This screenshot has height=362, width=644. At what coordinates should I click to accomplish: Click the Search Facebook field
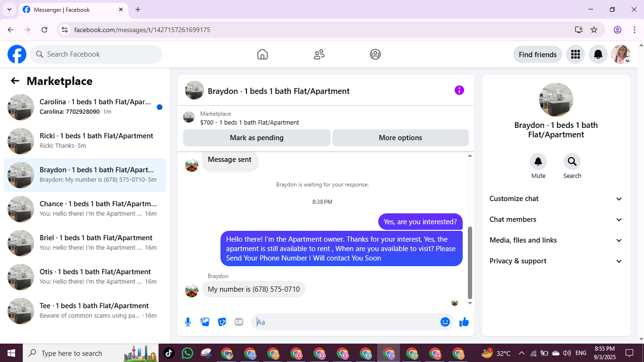point(96,54)
